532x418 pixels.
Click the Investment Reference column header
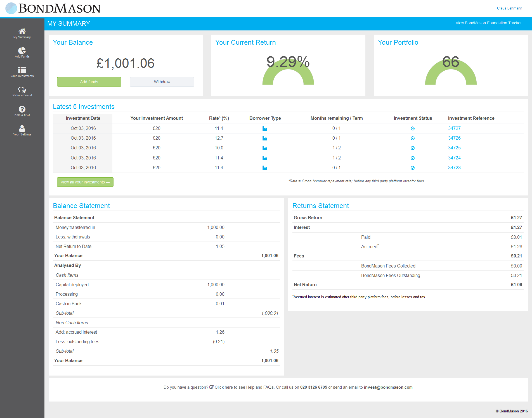(471, 118)
